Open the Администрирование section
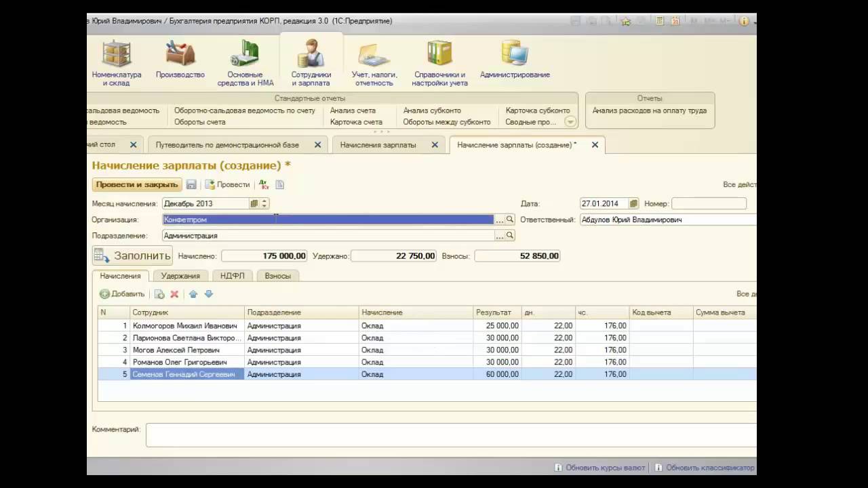 point(515,60)
